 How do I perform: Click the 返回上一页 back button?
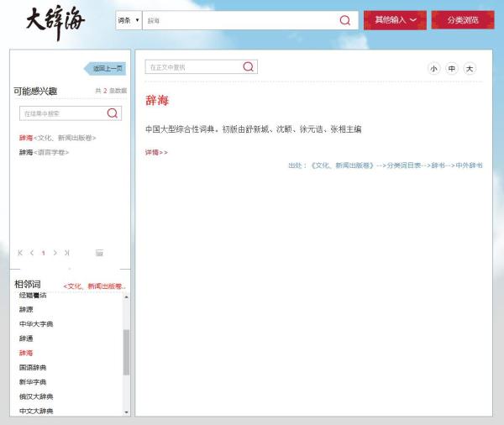point(105,69)
